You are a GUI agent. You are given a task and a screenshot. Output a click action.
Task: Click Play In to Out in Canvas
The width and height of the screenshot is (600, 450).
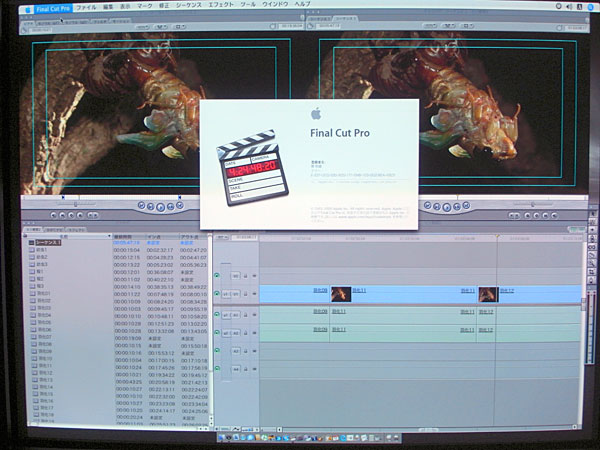(x=437, y=207)
